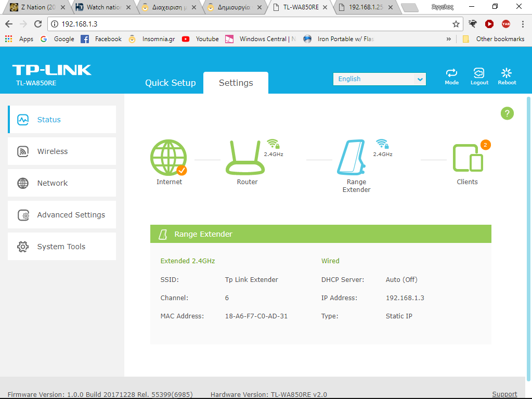Open Chrome's three-dot menu
The height and width of the screenshot is (399, 532).
click(522, 24)
